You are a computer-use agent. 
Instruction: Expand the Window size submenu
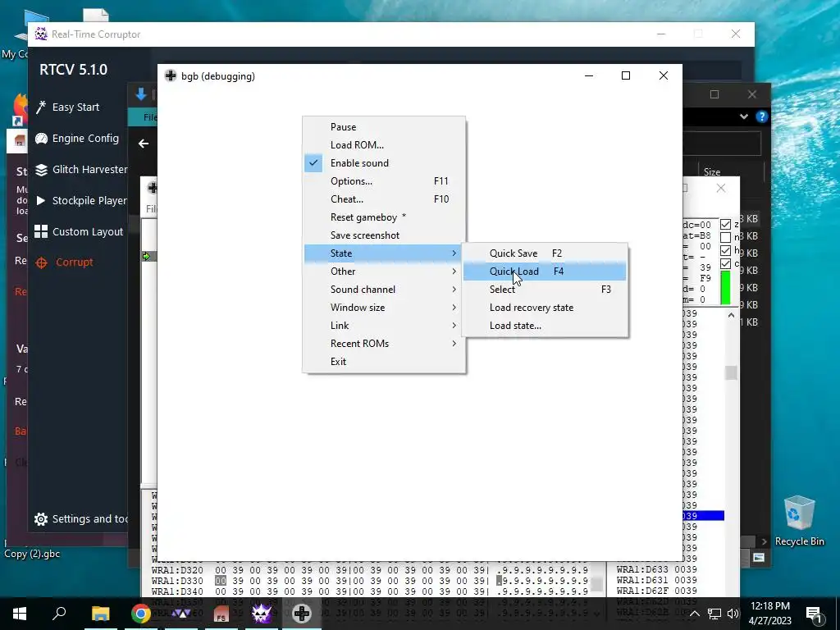tap(384, 308)
